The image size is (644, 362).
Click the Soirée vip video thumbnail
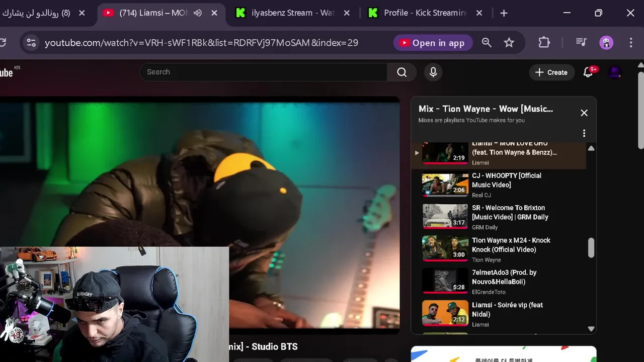tap(445, 314)
